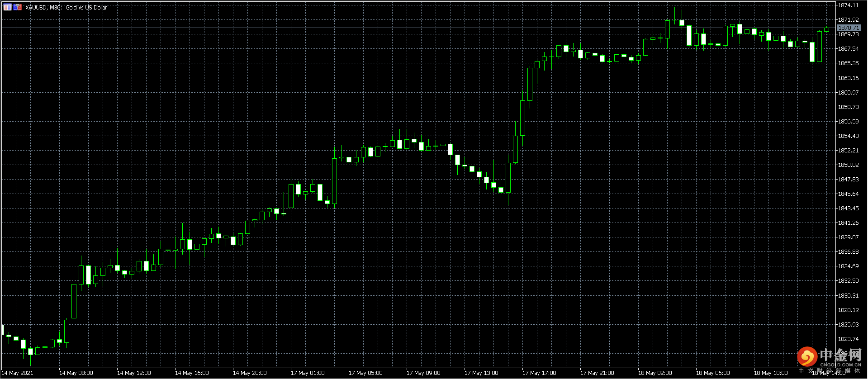
Task: Click the 1834.69 price axis label
Action: pos(849,266)
